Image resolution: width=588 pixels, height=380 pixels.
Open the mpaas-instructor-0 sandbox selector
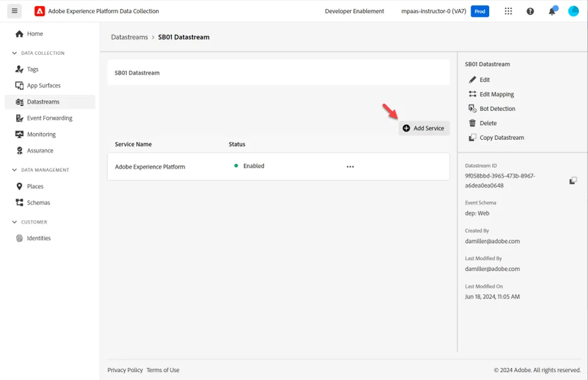434,11
